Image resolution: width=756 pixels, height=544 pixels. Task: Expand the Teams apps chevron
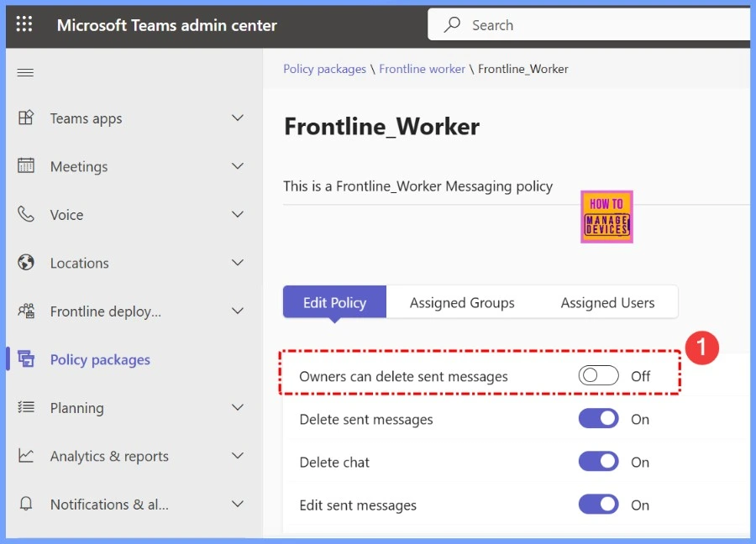pos(238,118)
